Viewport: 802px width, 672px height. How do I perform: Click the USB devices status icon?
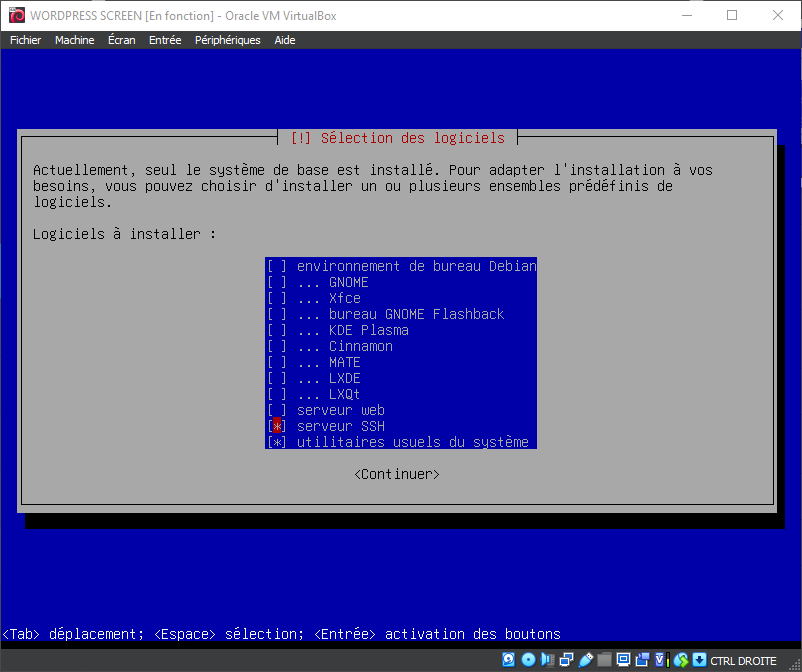(585, 660)
